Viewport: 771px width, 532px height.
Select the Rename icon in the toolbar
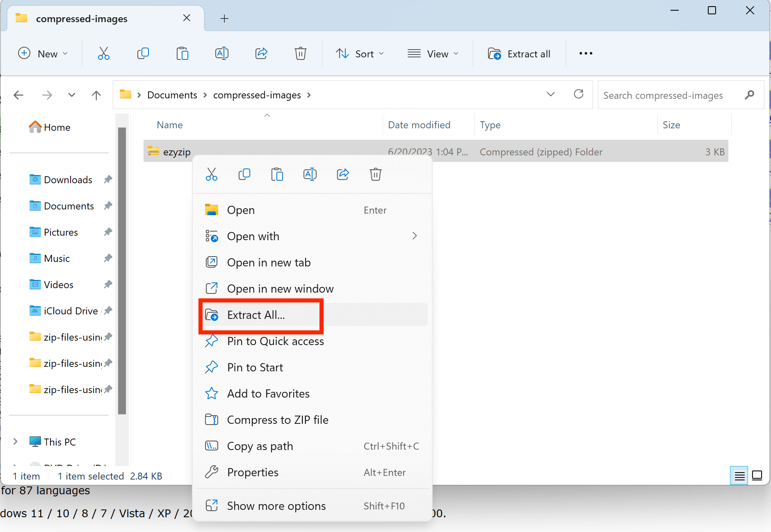click(x=221, y=53)
